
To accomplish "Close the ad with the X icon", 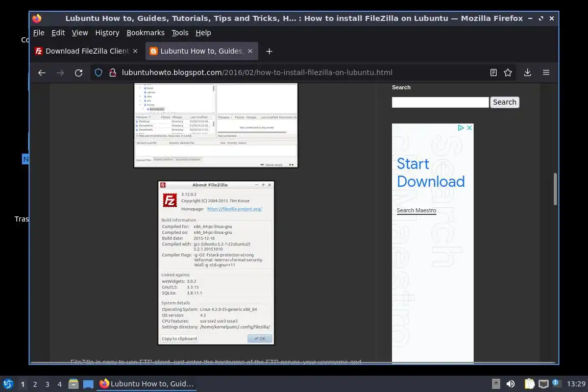I will coord(469,128).
